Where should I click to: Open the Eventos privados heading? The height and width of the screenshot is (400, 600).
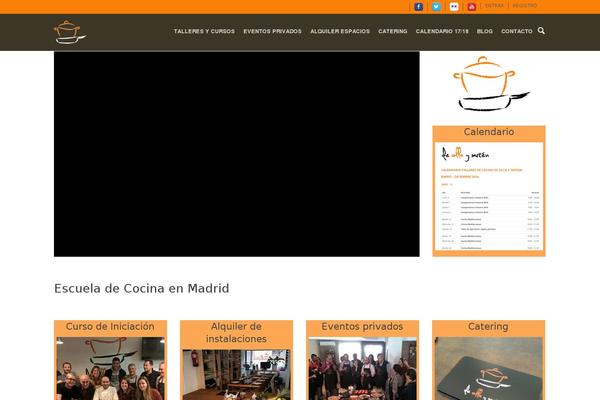362,327
